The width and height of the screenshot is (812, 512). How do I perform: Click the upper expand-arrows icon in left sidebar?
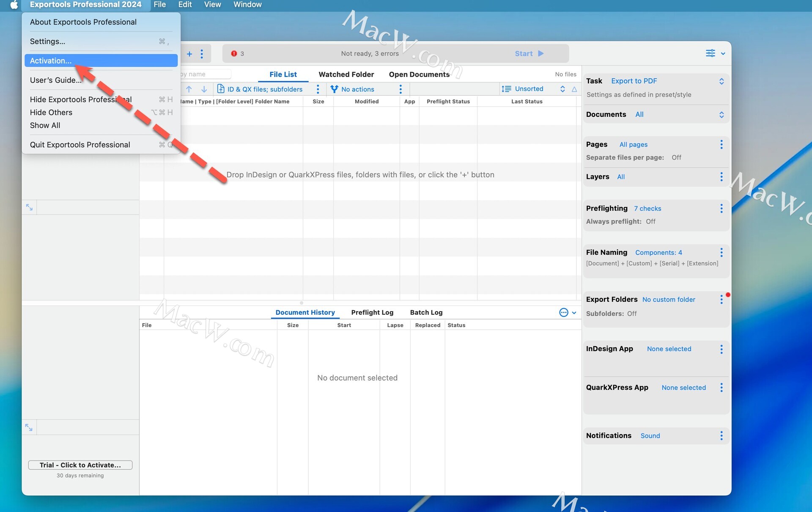pos(29,207)
